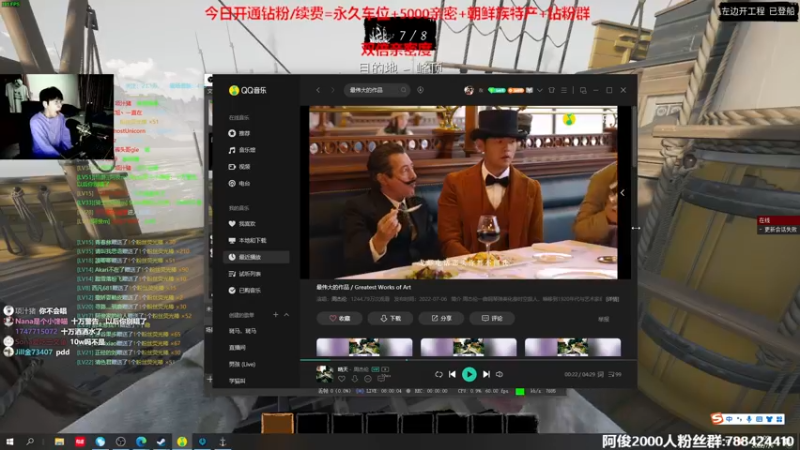This screenshot has width=800, height=450.
Task: Collapse the 创建的歌单 playlists section
Action: [286, 315]
